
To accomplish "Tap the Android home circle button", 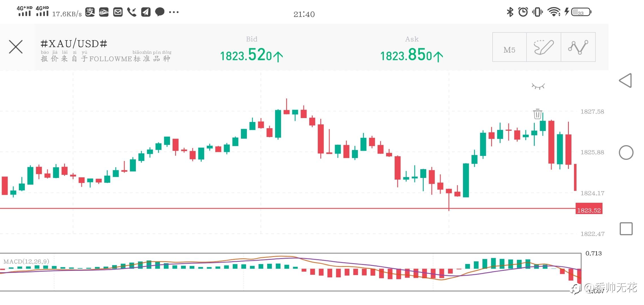I will click(x=626, y=152).
